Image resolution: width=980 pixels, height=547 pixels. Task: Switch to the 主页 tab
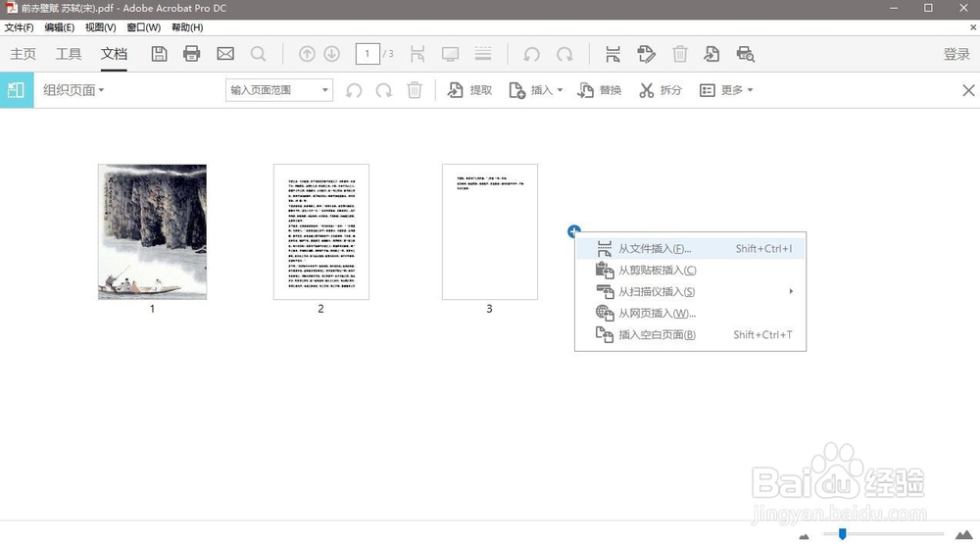pyautogui.click(x=24, y=54)
